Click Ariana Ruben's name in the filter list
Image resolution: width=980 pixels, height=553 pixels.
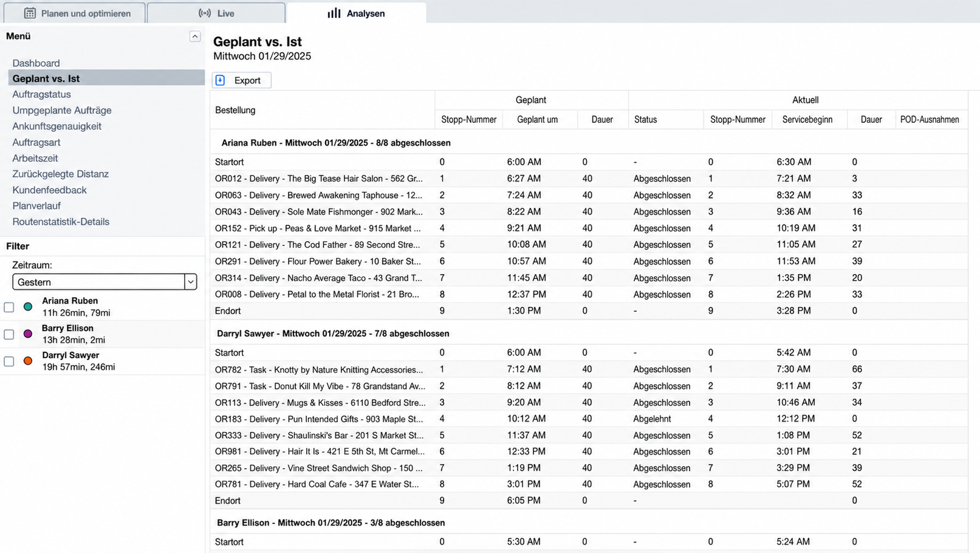pos(70,301)
